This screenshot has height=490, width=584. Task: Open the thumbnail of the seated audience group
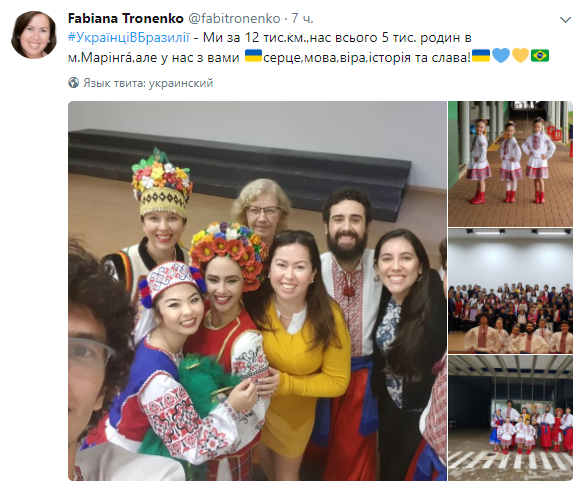coord(510,291)
